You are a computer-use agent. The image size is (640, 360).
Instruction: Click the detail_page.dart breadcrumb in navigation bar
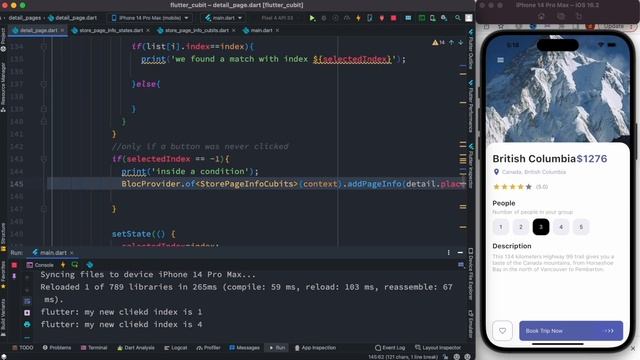click(73, 18)
